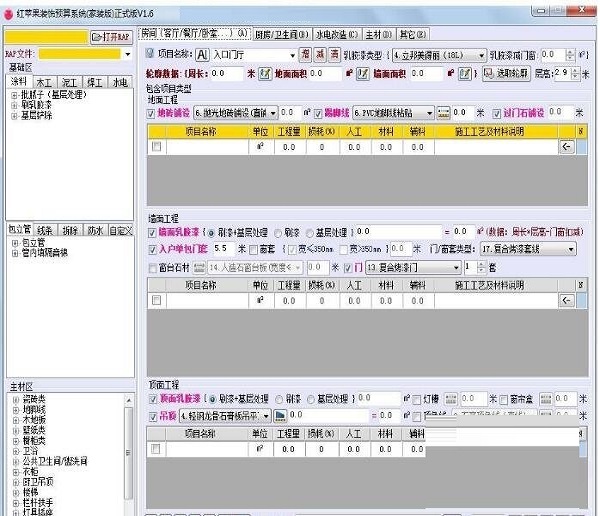
Task: Expand the 衣柜 node in 主材区
Action: [16, 472]
